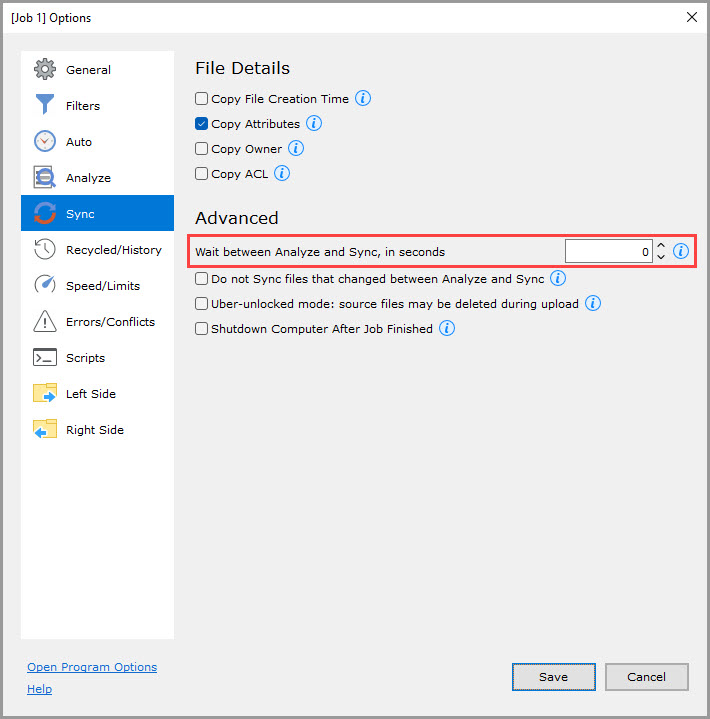The height and width of the screenshot is (719, 710).
Task: Open the Left Side folder settings
Action: click(90, 394)
